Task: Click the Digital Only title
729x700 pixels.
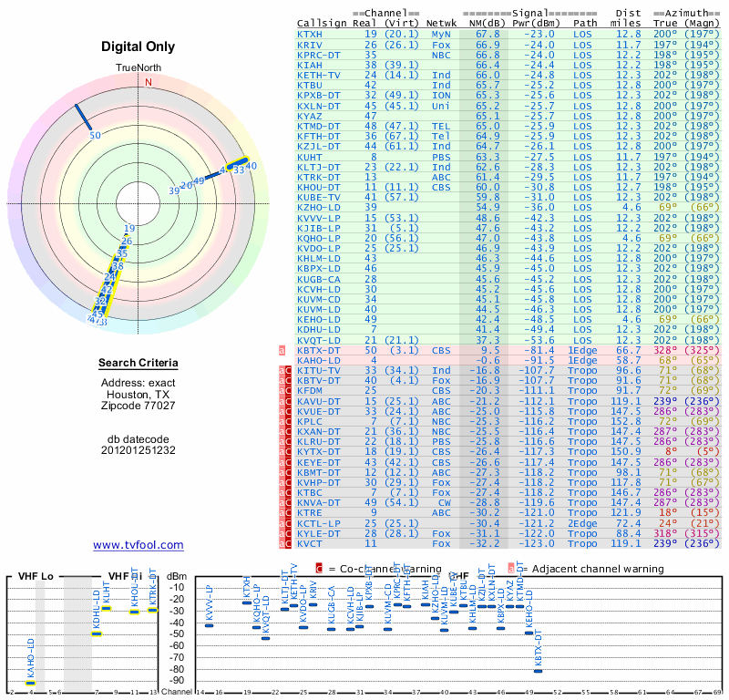Action: (x=138, y=46)
